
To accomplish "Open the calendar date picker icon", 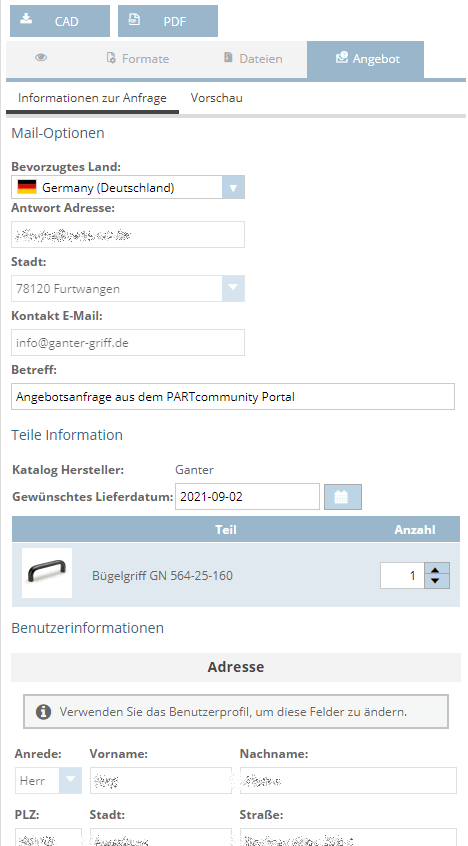I will (343, 497).
